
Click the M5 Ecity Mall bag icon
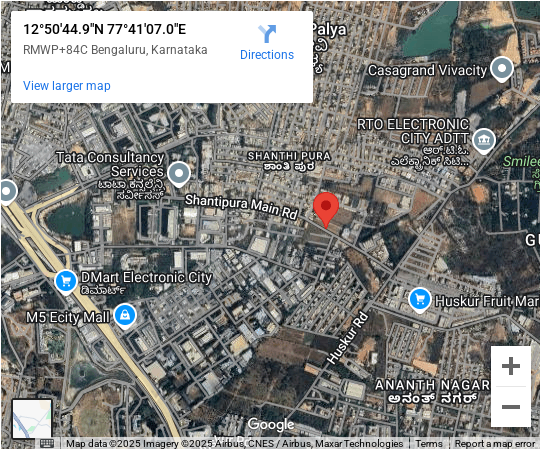125,316
